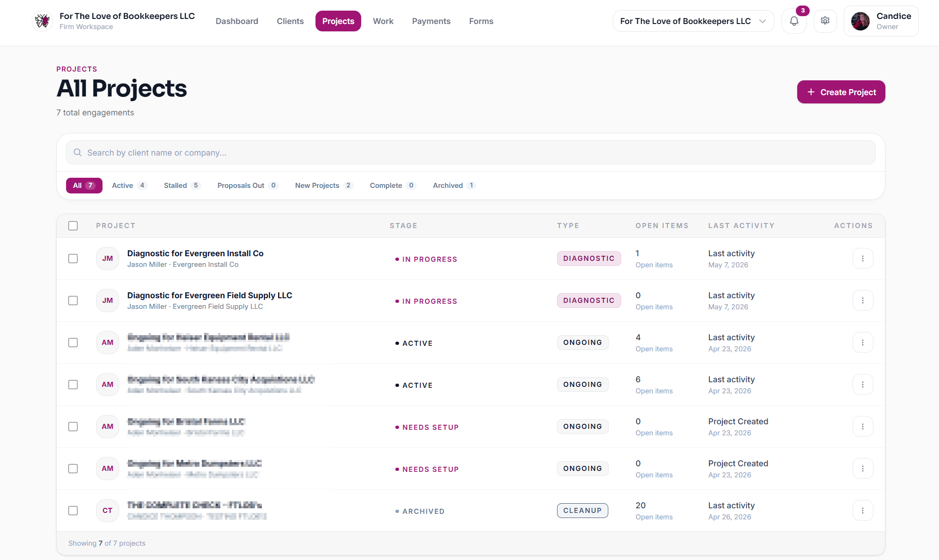Screen dimensions: 939x560
Task: Click the OPEN ITEMS column header
Action: click(x=662, y=226)
